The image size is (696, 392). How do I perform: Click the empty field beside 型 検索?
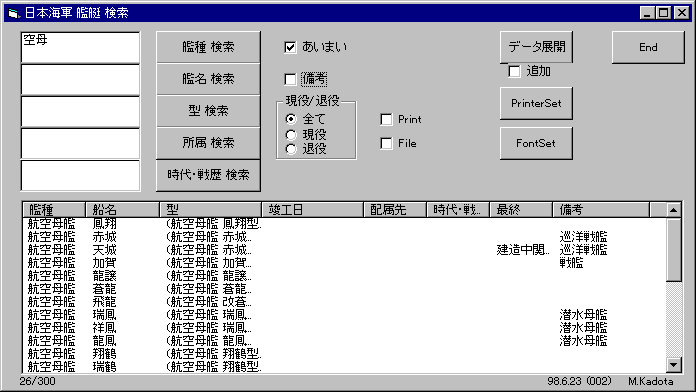point(80,111)
